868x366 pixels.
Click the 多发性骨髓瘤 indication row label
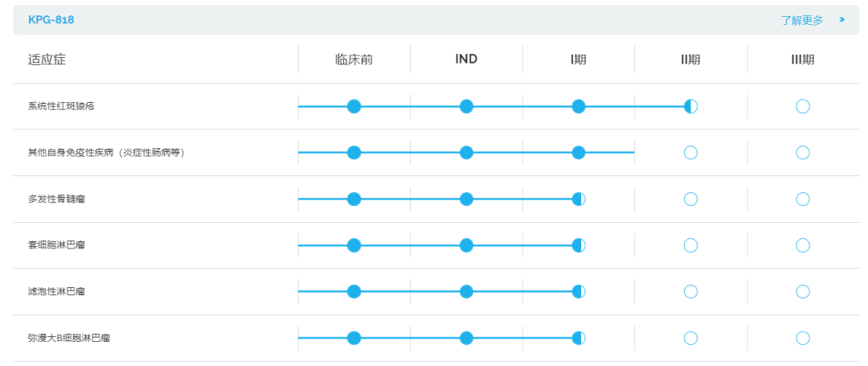(56, 199)
